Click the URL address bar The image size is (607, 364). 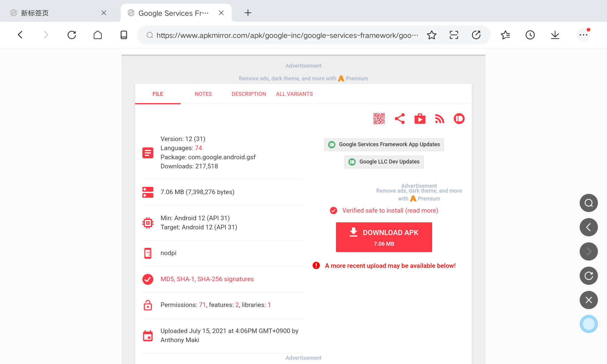coord(287,35)
